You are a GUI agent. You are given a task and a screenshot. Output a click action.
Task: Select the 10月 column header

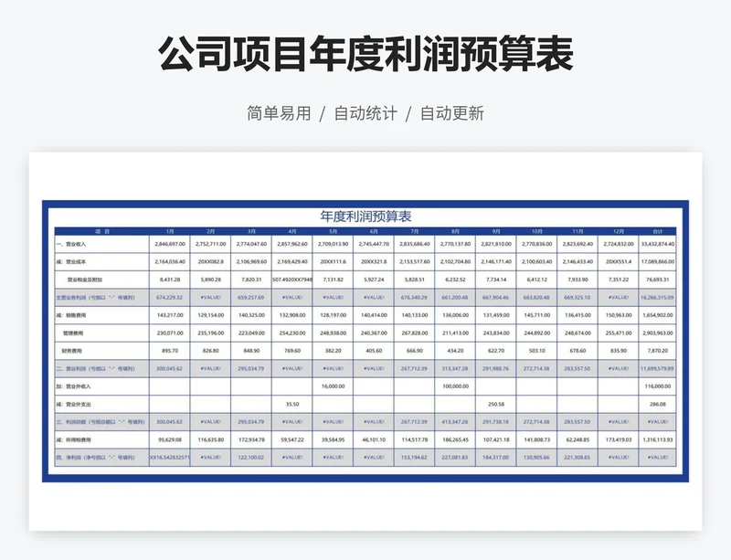(536, 231)
